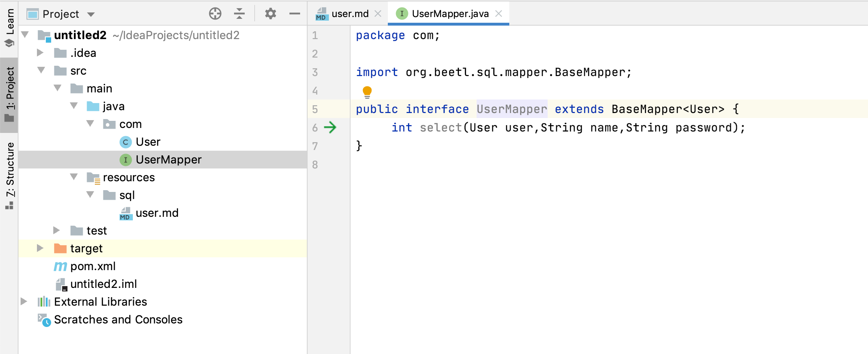The width and height of the screenshot is (868, 354).
Task: Expand the target folder
Action: pos(40,248)
